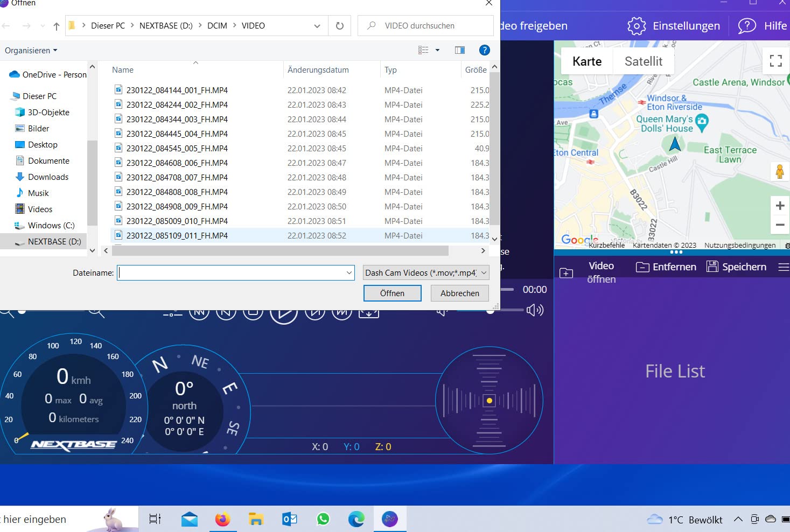
Task: Toggle the preview pane in file dialog
Action: pyautogui.click(x=460, y=50)
